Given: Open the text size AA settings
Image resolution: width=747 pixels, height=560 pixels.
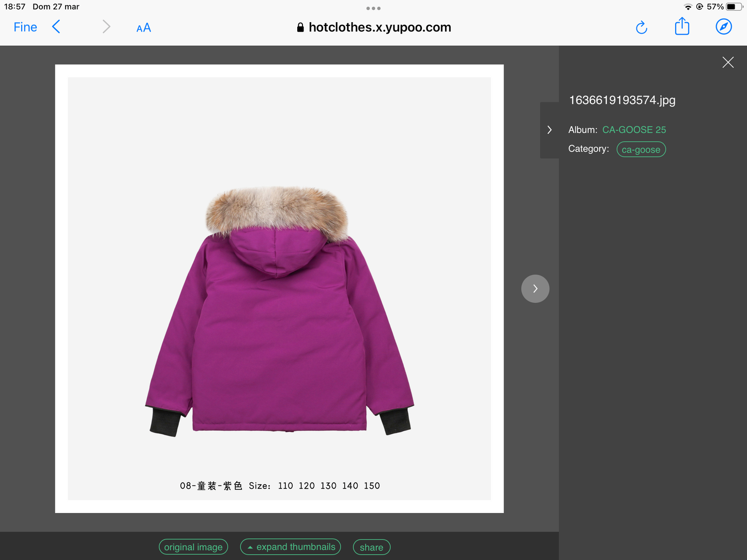Looking at the screenshot, I should [143, 27].
